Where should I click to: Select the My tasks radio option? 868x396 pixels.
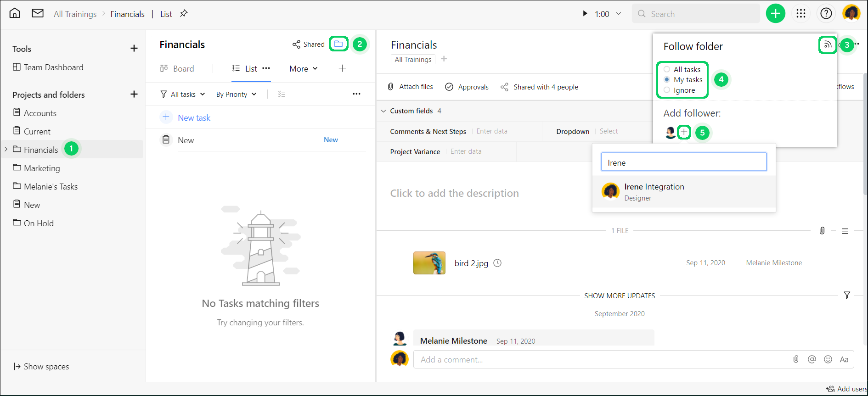pyautogui.click(x=667, y=79)
